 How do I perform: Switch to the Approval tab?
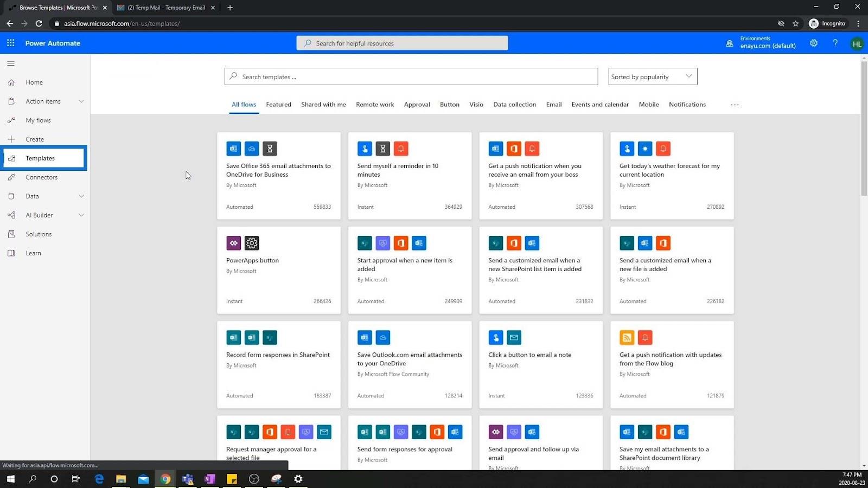(x=417, y=105)
